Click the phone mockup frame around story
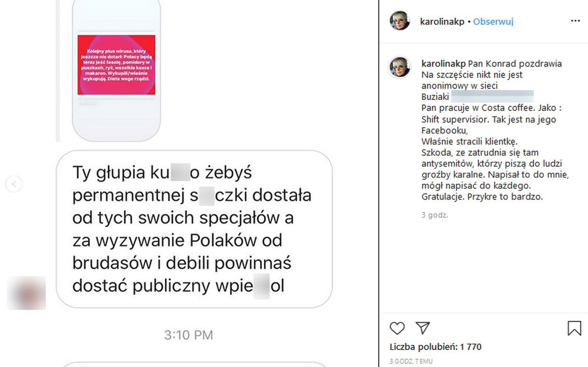 116,71
